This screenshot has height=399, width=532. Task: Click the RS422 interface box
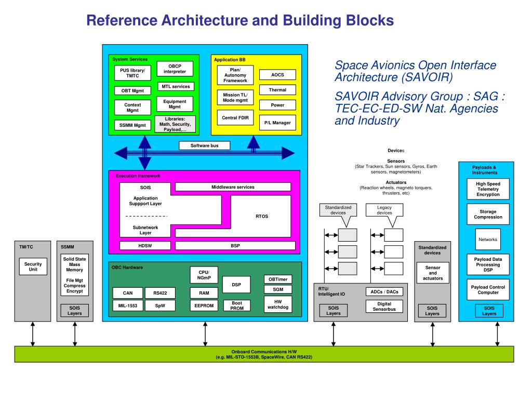pos(160,293)
